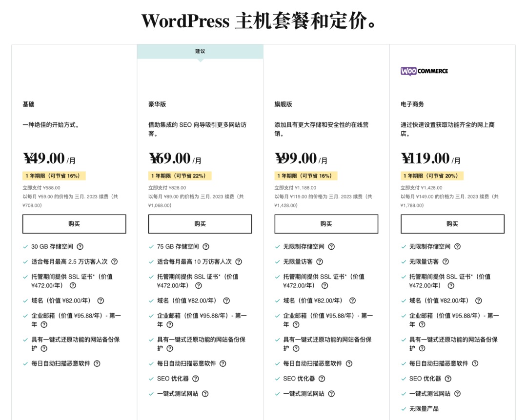Show 域名 help icon in 电子商务 plan

tap(479, 300)
